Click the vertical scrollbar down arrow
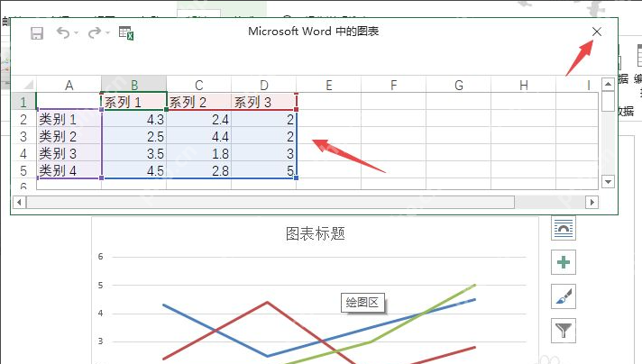Viewport: 642px width, 364px height. (x=608, y=181)
